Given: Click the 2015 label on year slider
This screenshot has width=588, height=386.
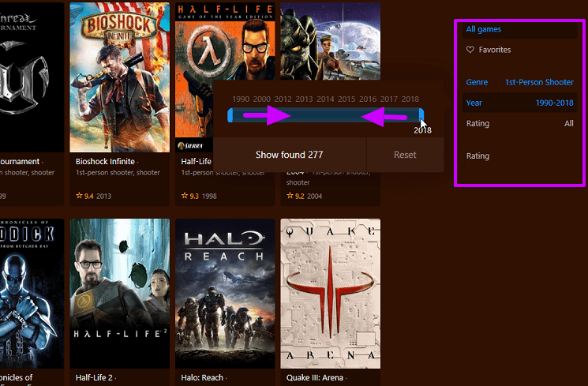Looking at the screenshot, I should (x=346, y=99).
